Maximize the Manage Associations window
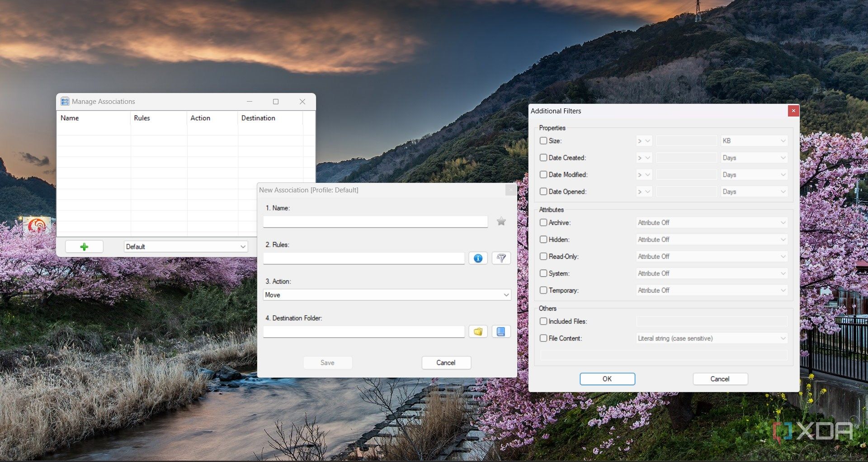 point(276,102)
